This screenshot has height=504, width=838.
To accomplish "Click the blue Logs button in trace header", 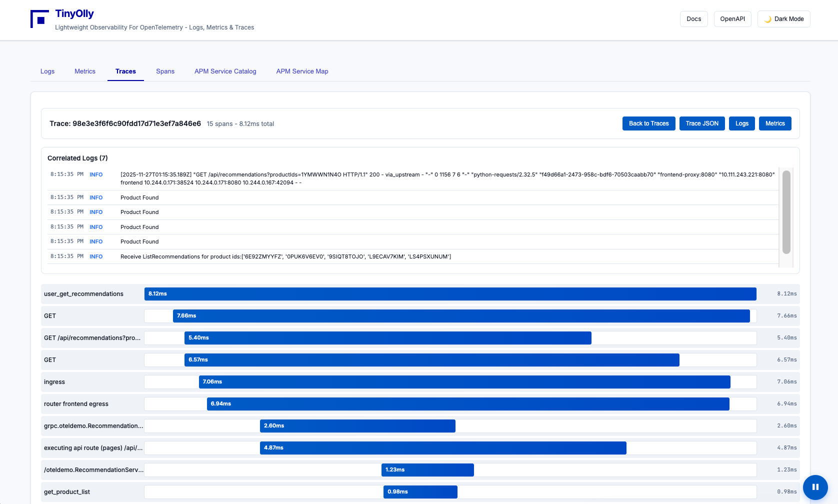I will [x=741, y=123].
